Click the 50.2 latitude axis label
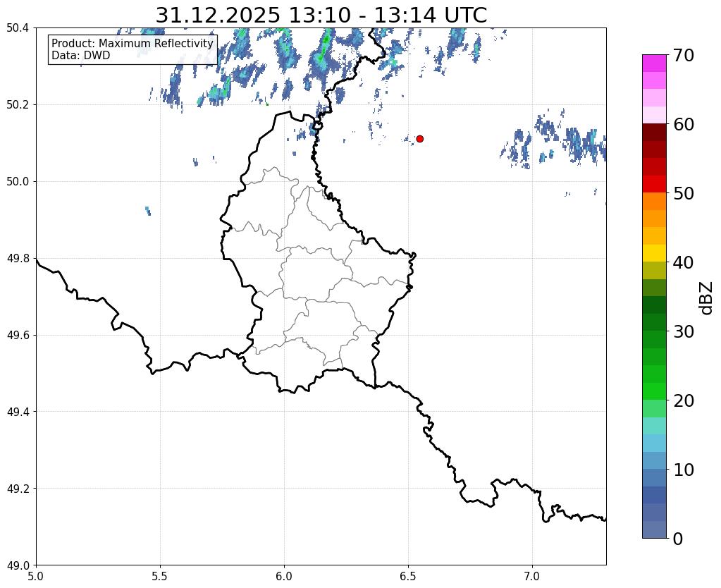 click(18, 105)
